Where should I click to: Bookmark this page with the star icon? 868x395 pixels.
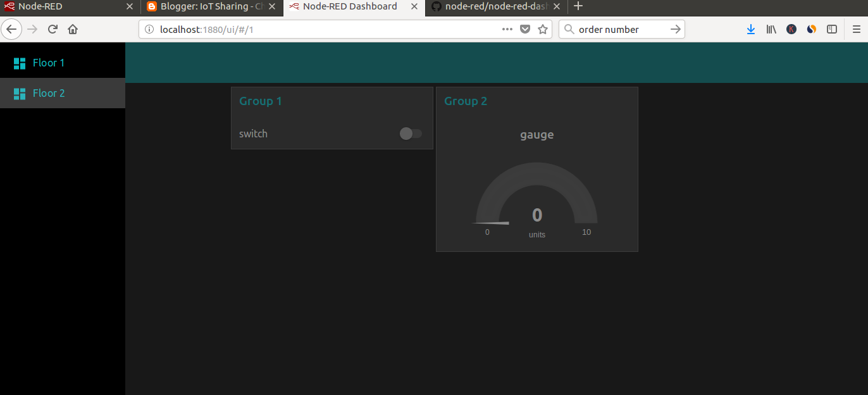tap(543, 29)
